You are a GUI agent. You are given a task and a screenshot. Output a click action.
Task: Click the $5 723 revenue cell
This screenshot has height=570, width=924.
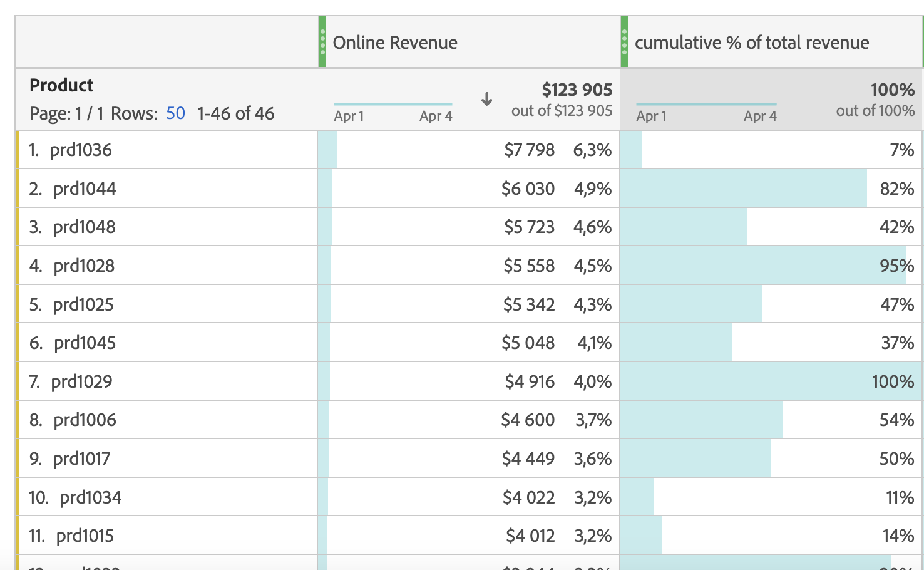(469, 227)
